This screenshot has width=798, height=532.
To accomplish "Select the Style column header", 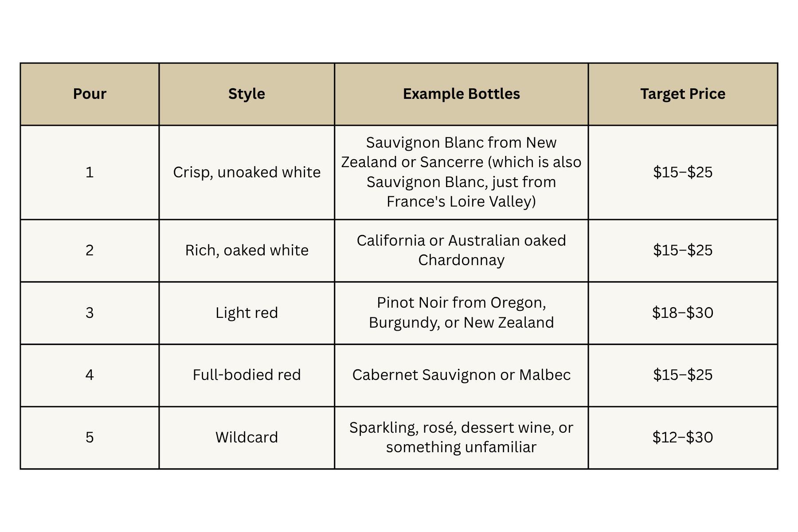I will (246, 94).
